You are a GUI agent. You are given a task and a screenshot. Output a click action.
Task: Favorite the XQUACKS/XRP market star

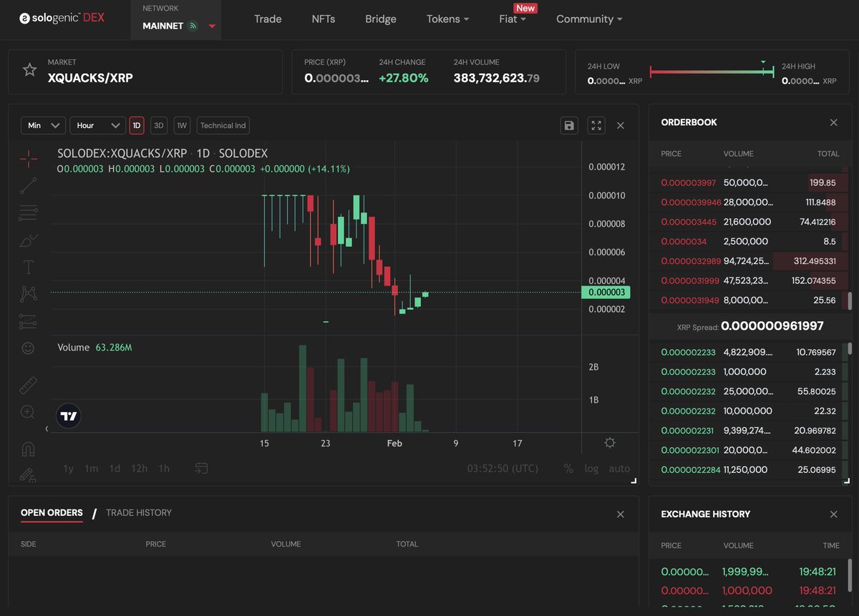tap(29, 70)
